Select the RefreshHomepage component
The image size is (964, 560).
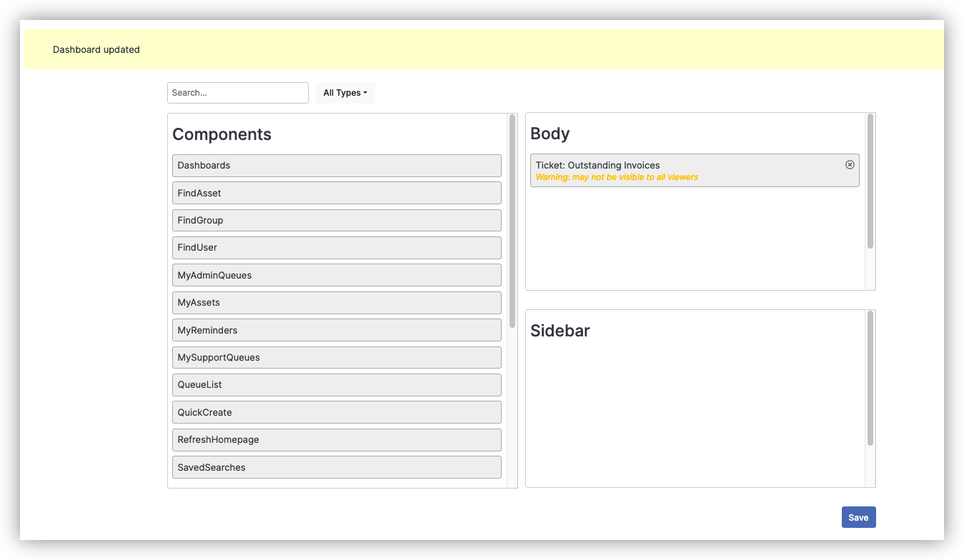(336, 439)
